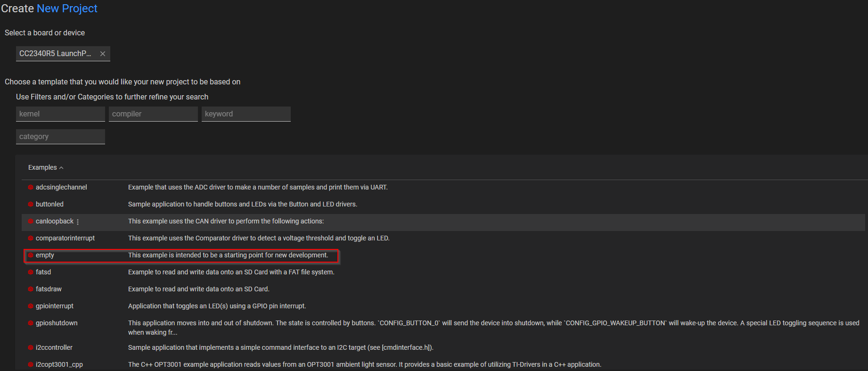Click the red icon next to buttonled
The width and height of the screenshot is (868, 371).
(31, 205)
